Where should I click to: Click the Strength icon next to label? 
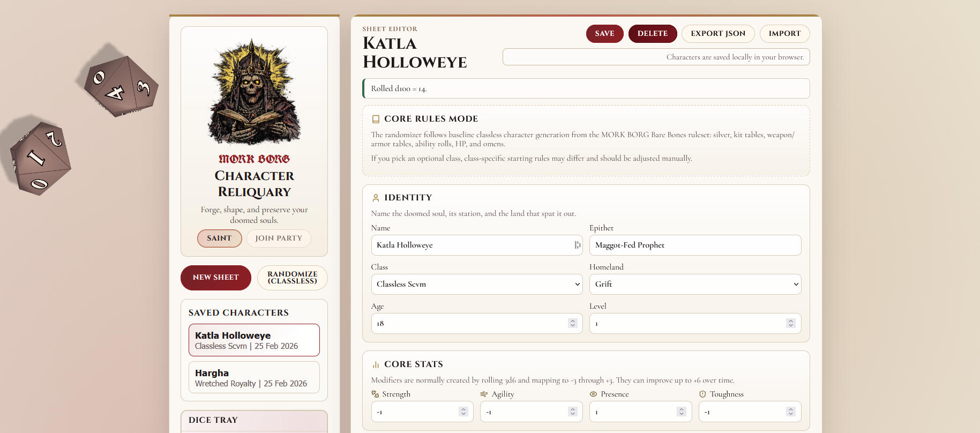tap(375, 394)
